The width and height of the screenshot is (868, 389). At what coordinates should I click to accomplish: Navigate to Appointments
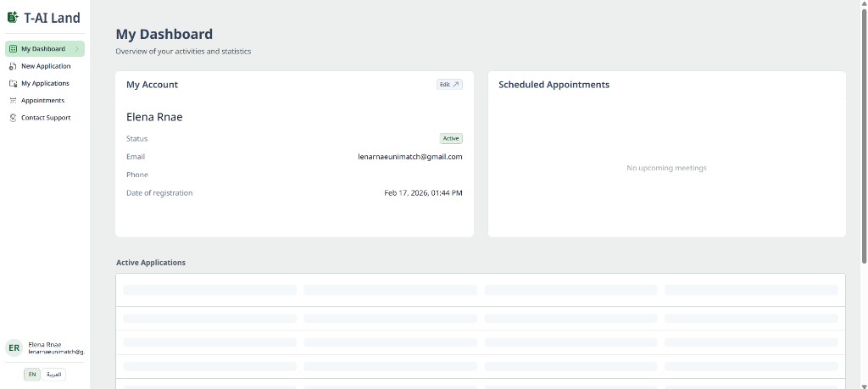point(45,100)
